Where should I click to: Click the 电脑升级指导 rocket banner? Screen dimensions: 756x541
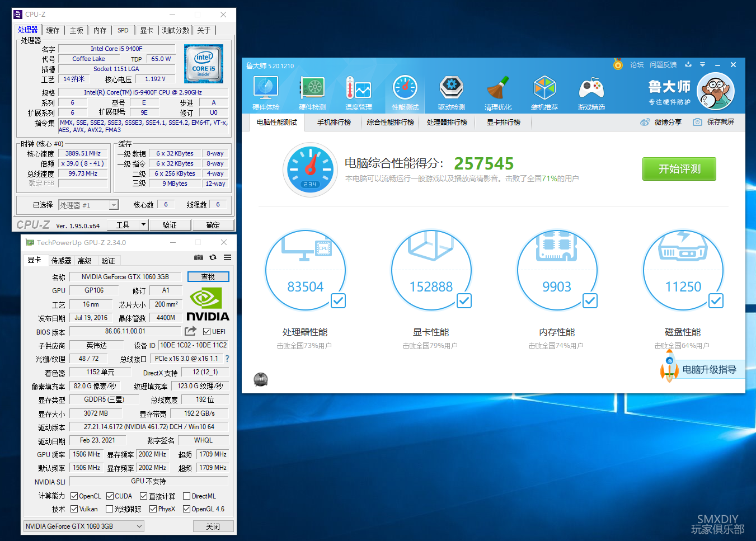pyautogui.click(x=702, y=369)
